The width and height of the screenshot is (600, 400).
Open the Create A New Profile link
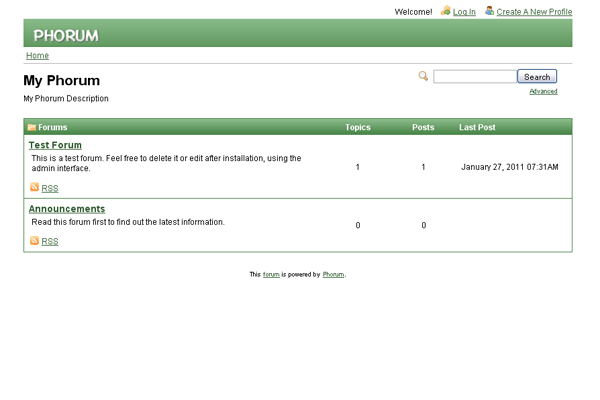(x=534, y=12)
